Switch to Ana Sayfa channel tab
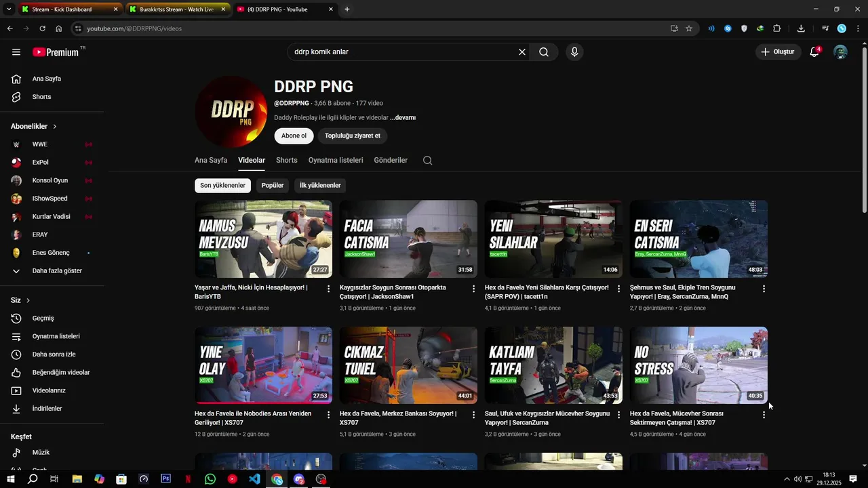Screen dimensions: 868x488 coord(211,161)
